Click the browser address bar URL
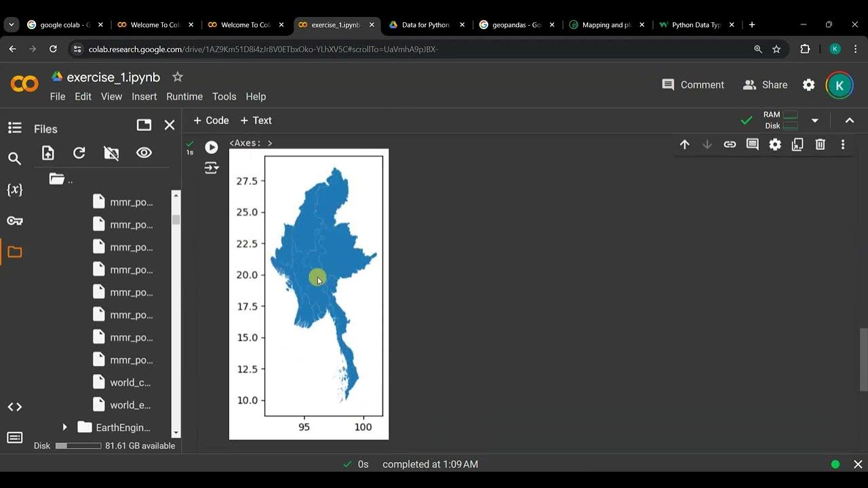Viewport: 868px width, 488px height. click(263, 49)
